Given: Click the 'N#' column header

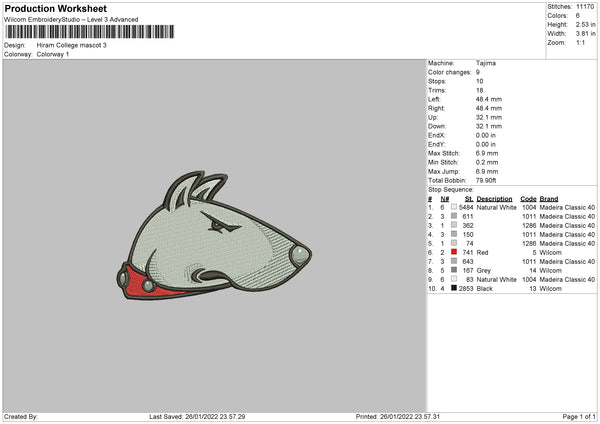Looking at the screenshot, I should click(x=444, y=199).
